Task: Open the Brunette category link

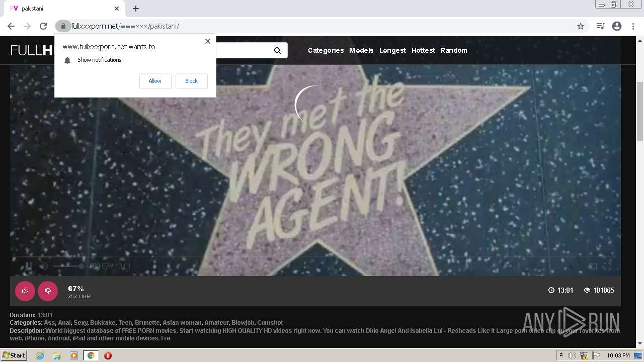Action: [x=147, y=323]
